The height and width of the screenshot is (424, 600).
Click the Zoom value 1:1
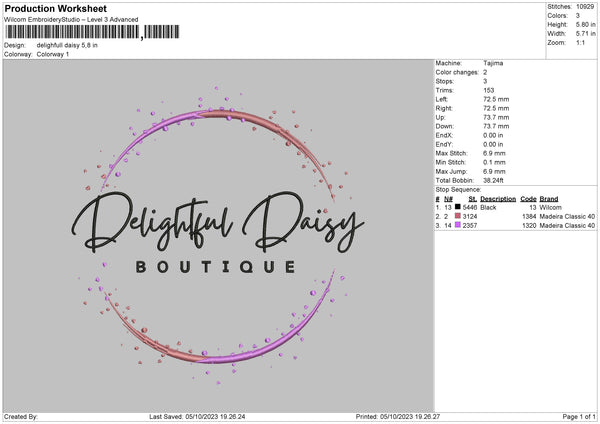click(x=580, y=42)
